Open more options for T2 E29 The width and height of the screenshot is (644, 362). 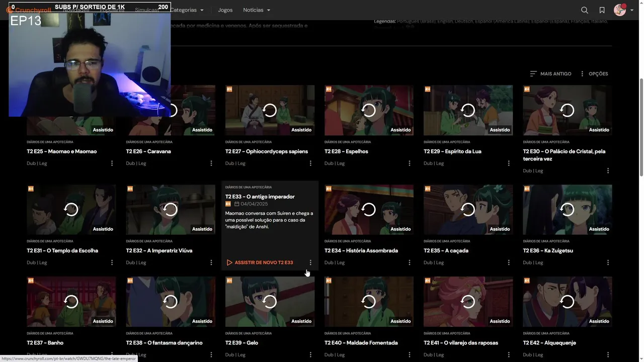tap(509, 163)
